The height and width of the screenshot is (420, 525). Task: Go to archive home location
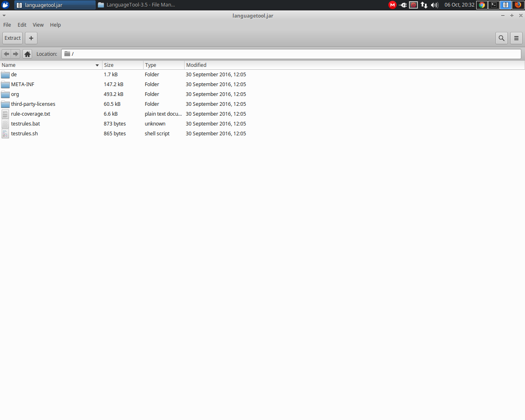[27, 54]
